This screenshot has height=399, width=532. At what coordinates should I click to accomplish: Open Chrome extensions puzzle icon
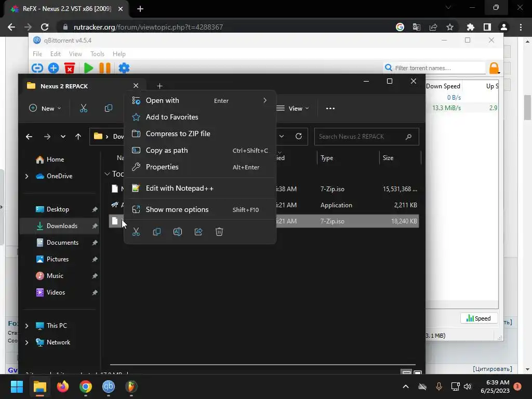click(471, 27)
